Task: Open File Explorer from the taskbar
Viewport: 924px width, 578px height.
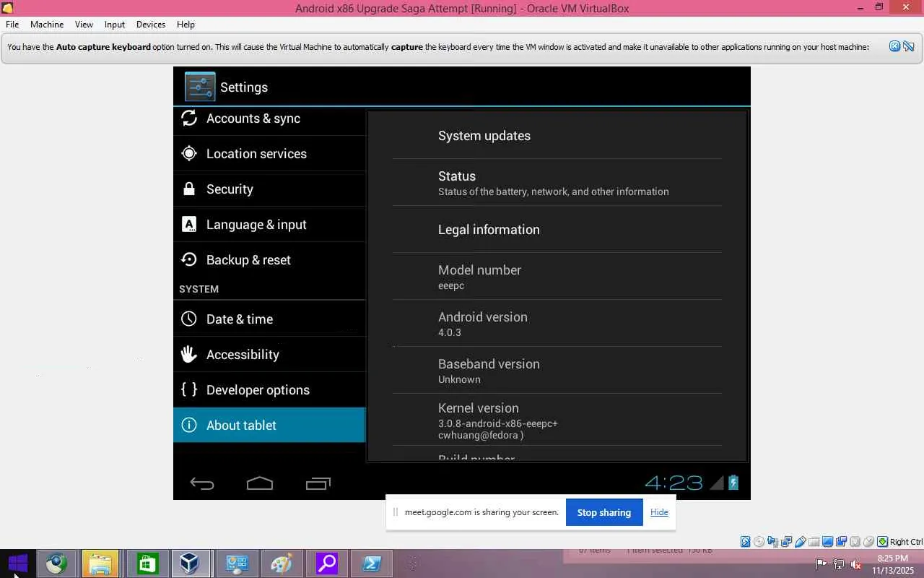Action: (100, 564)
